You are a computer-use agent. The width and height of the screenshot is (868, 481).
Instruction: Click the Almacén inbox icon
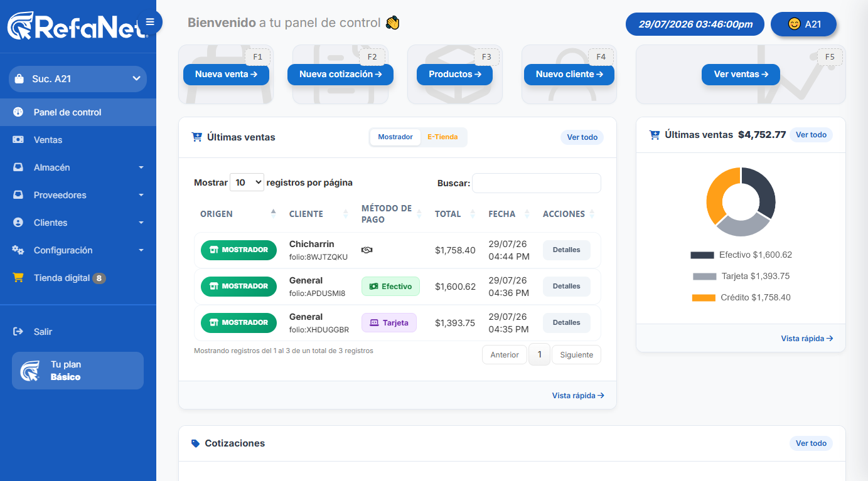18,167
